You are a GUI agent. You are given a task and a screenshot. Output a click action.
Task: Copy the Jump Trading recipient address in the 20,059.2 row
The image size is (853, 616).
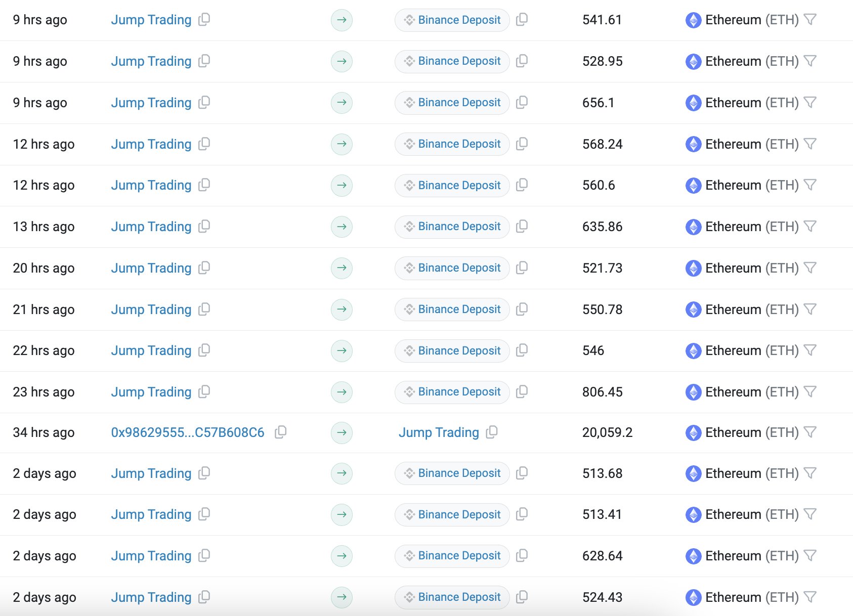coord(492,432)
